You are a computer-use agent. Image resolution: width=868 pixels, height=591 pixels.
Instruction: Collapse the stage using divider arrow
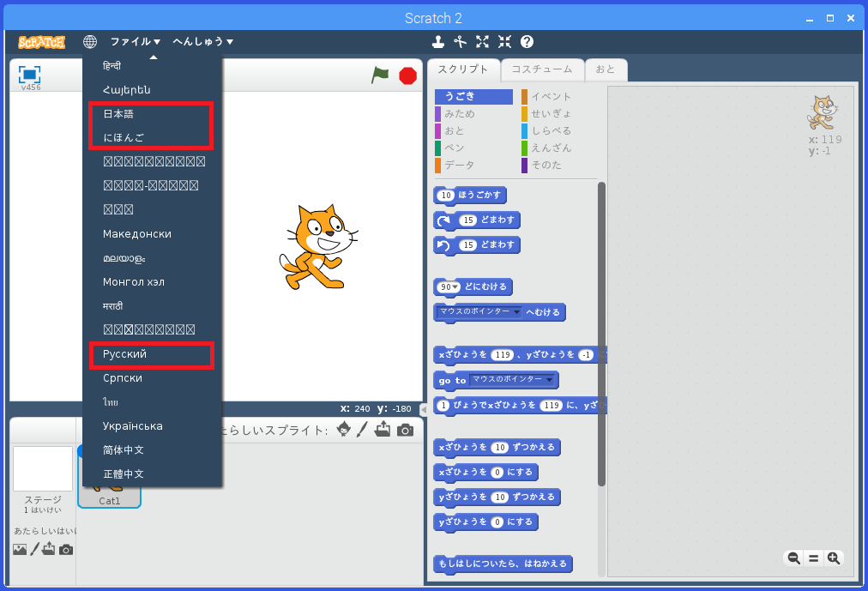pyautogui.click(x=424, y=409)
